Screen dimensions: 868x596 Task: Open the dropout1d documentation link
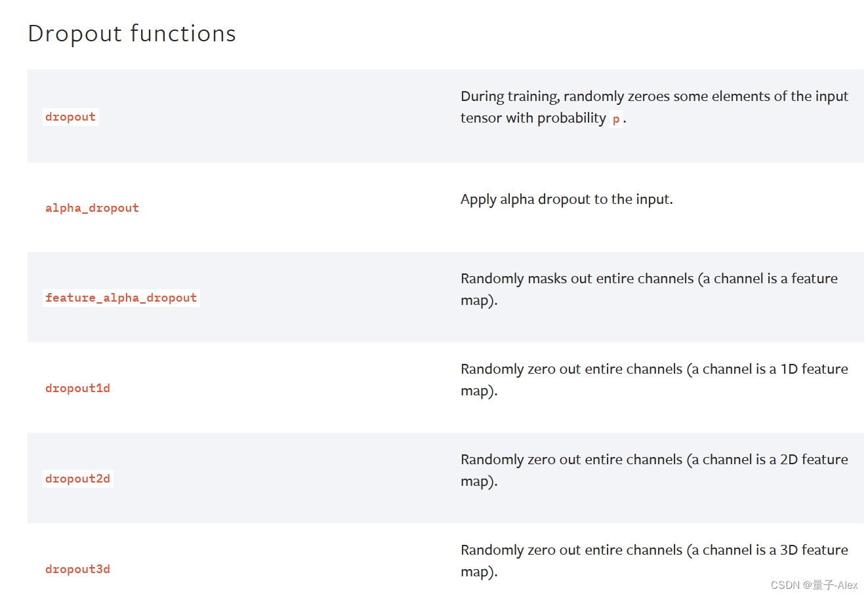[77, 388]
